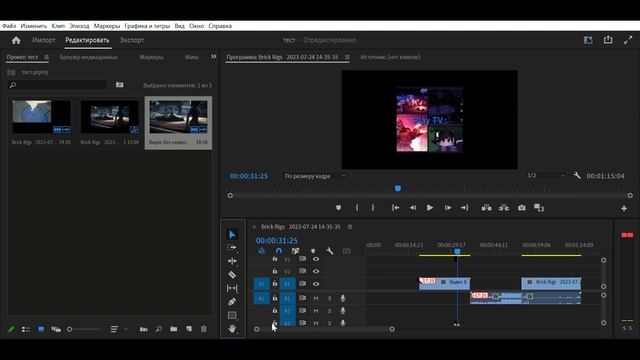Activate the Slip tool
The image size is (640, 360).
[x=232, y=288]
